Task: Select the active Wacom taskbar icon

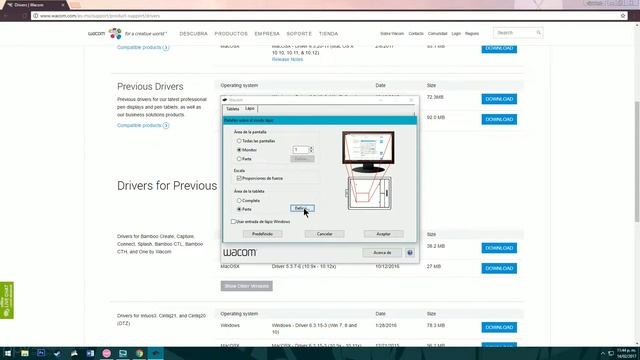Action: [x=156, y=353]
